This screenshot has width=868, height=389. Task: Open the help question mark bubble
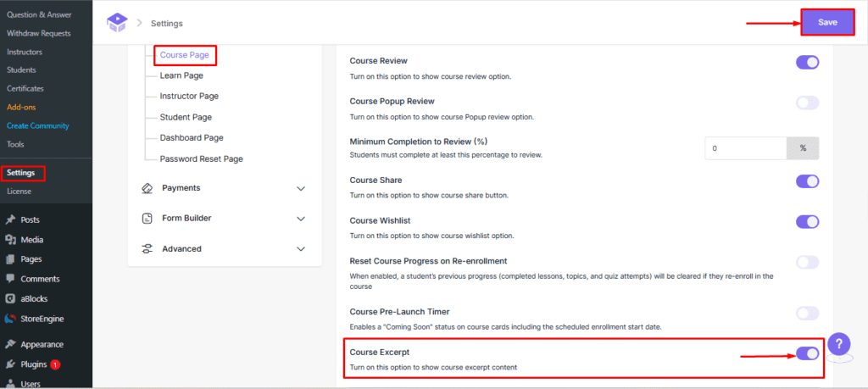838,344
